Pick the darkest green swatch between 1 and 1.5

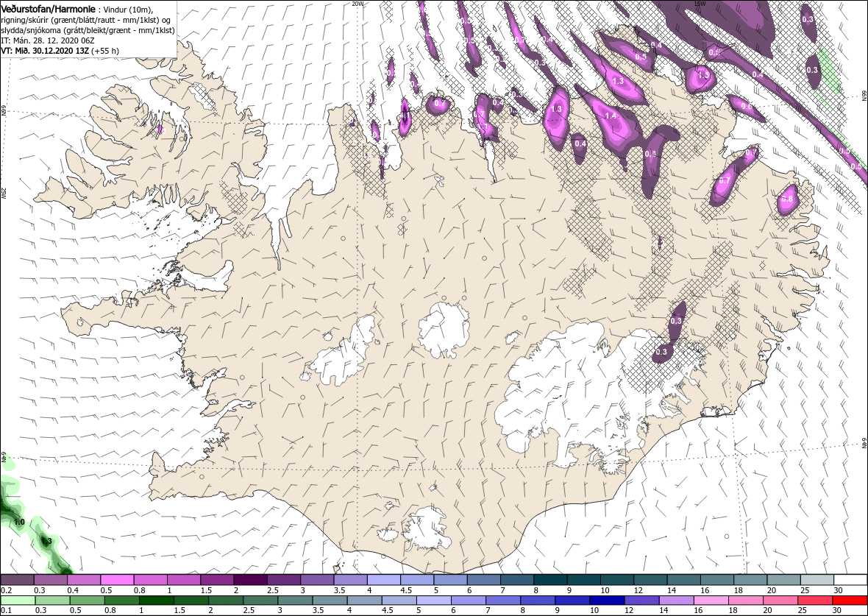pos(156,601)
